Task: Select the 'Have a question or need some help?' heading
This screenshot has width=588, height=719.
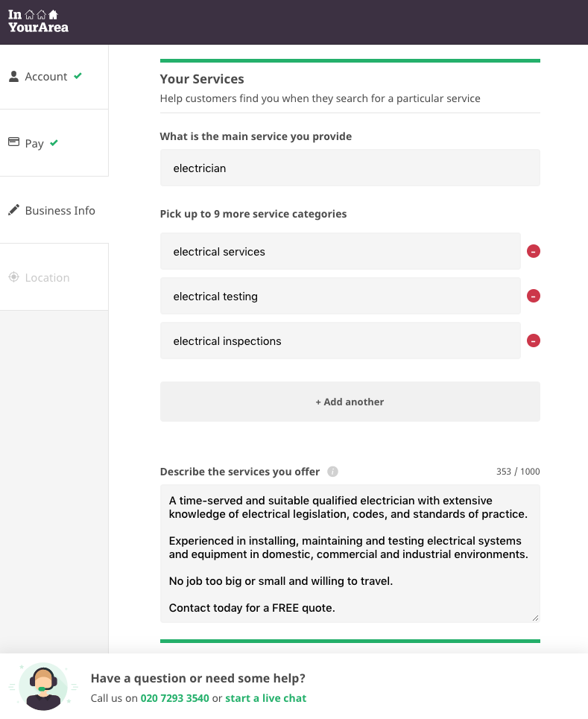Action: click(198, 678)
